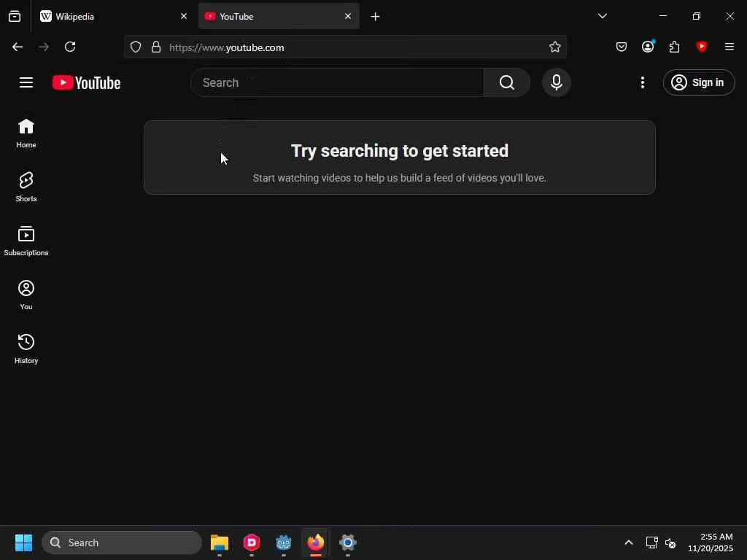Open File Explorer from the taskbar
Viewport: 747px width, 560px height.
click(219, 542)
